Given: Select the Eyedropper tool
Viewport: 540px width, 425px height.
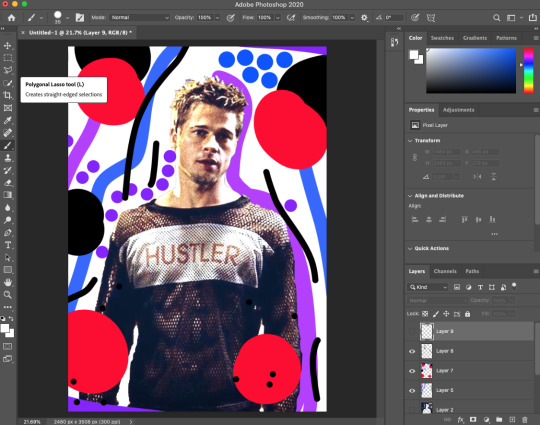Looking at the screenshot, I should [8, 120].
